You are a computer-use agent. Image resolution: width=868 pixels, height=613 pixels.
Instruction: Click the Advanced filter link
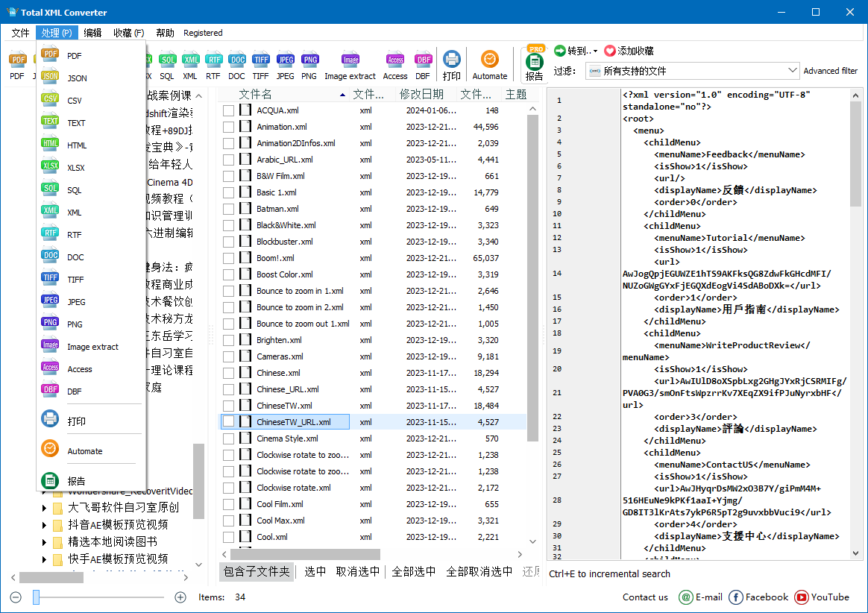point(830,70)
